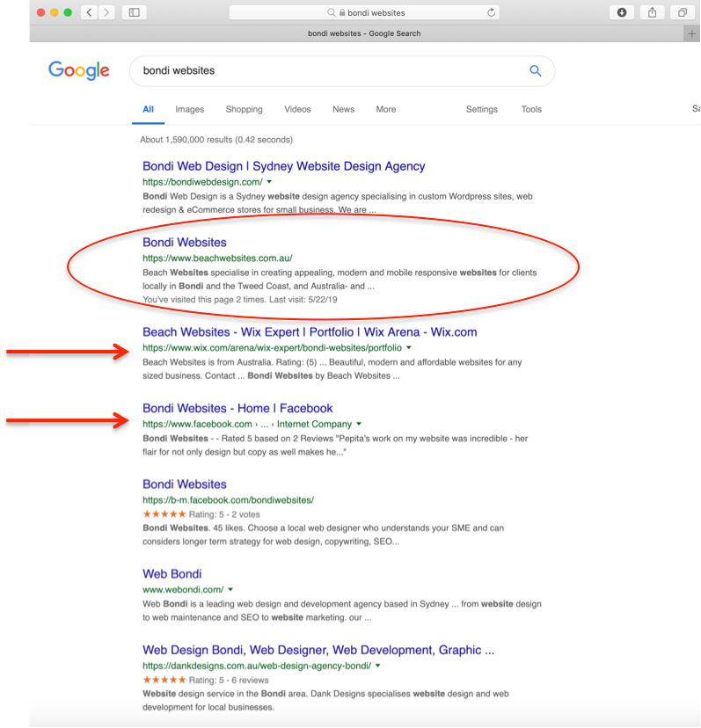The width and height of the screenshot is (701, 728).
Task: Reload the page with the refresh icon
Action: [491, 12]
